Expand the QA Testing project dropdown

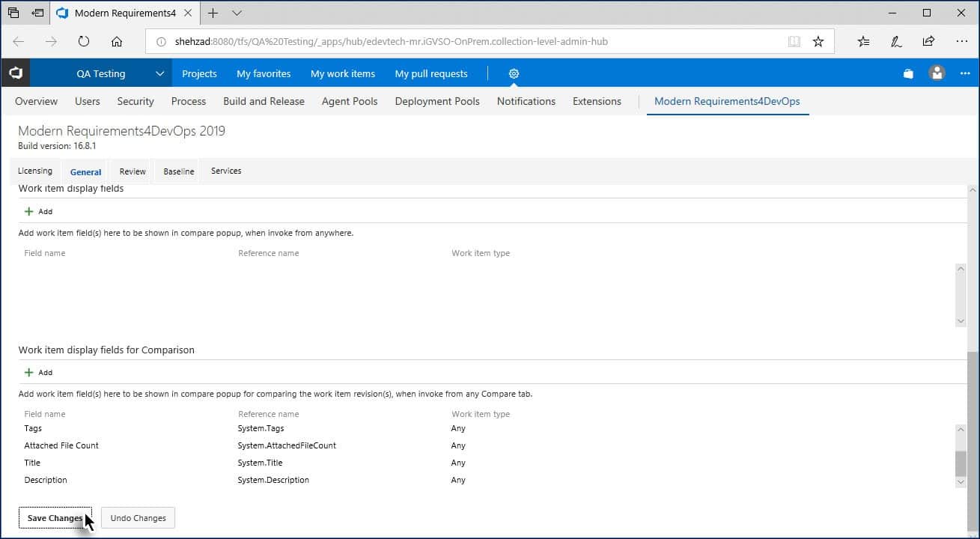click(159, 73)
